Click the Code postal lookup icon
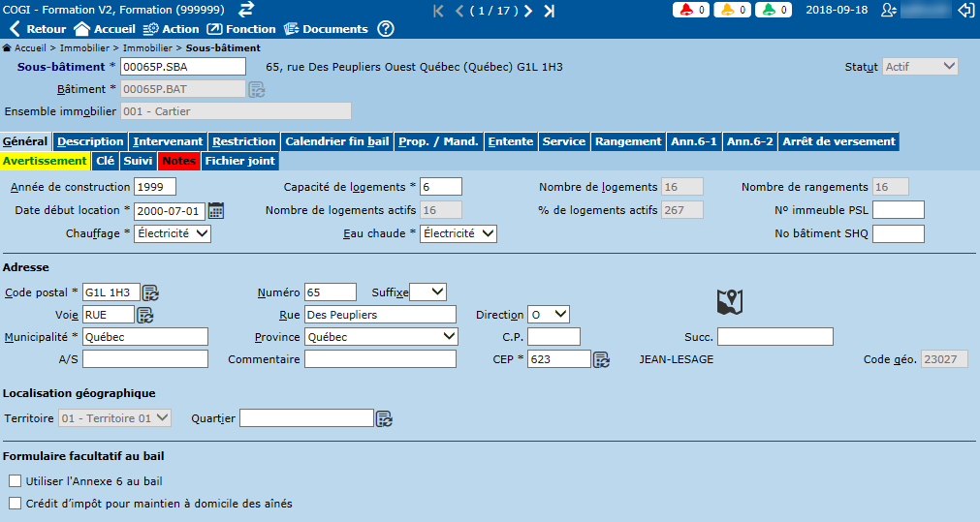This screenshot has width=980, height=522. [x=151, y=292]
